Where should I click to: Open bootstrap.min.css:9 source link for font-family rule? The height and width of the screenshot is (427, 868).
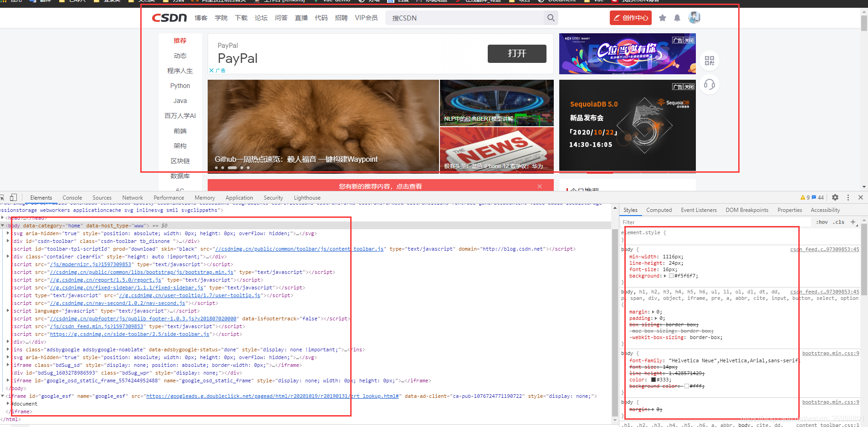point(831,353)
